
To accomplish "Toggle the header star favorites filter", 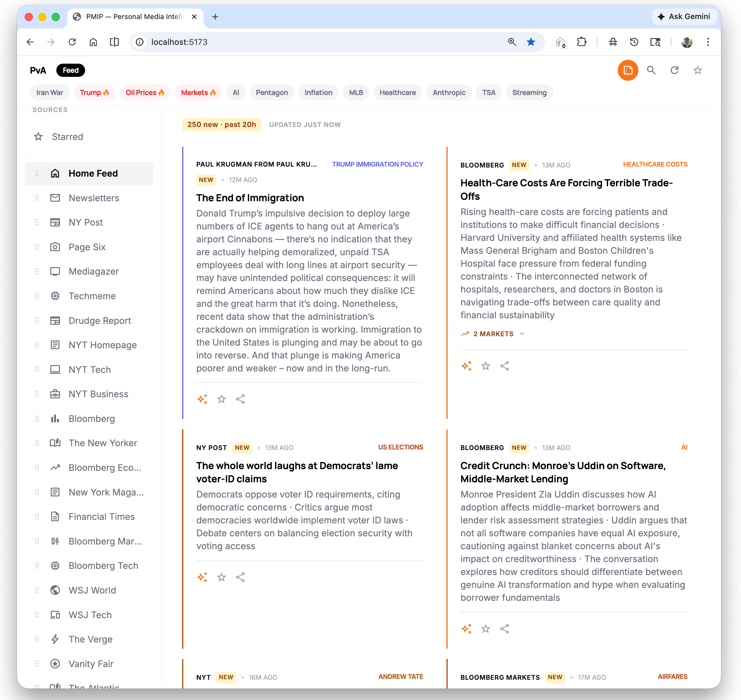I will pos(697,70).
